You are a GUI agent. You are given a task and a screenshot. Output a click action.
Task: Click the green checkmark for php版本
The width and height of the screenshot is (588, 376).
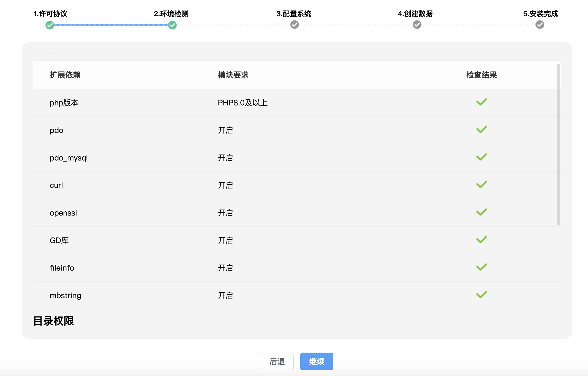[482, 102]
